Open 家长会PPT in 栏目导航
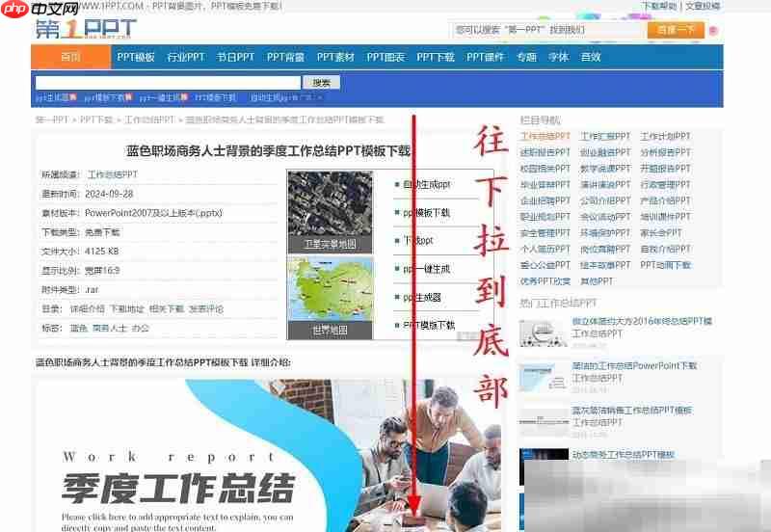771x532 pixels. click(x=661, y=232)
